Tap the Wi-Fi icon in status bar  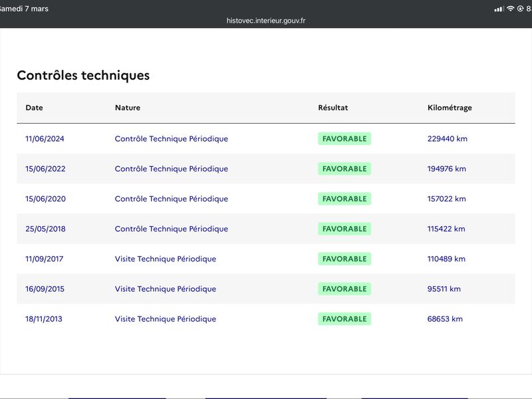point(511,9)
